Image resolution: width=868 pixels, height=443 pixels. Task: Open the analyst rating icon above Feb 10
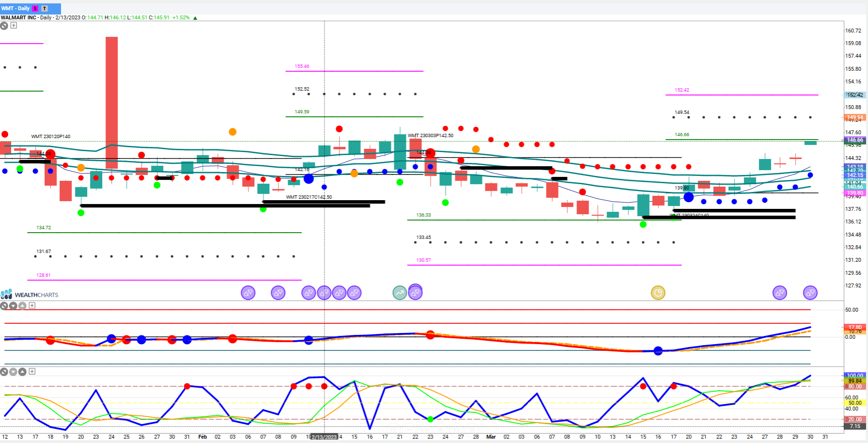coord(309,293)
